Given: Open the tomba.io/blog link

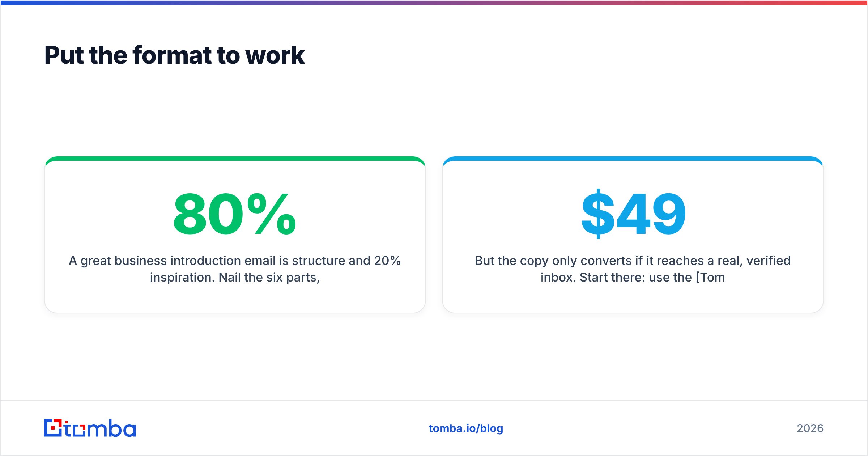Looking at the screenshot, I should click(x=466, y=428).
